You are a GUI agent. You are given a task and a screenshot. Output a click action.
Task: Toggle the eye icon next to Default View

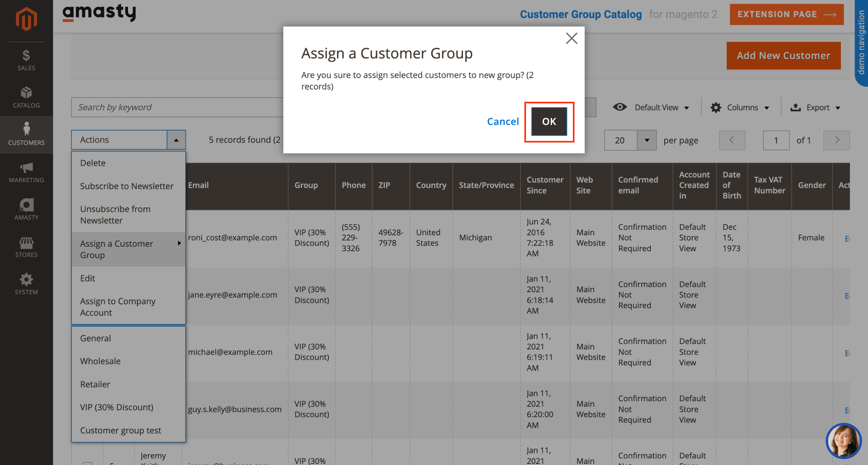(620, 107)
